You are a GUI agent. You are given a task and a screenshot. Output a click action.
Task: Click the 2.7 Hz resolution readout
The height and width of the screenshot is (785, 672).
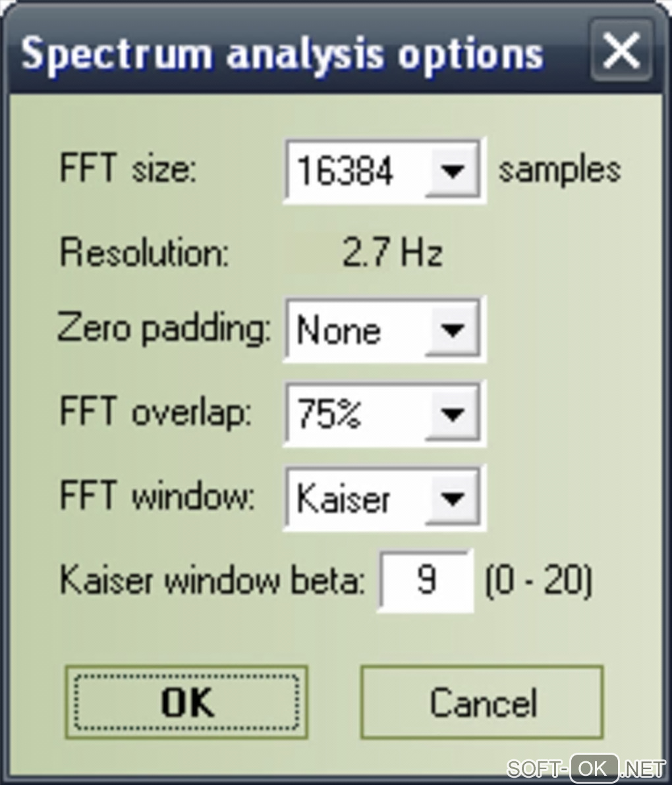[392, 253]
